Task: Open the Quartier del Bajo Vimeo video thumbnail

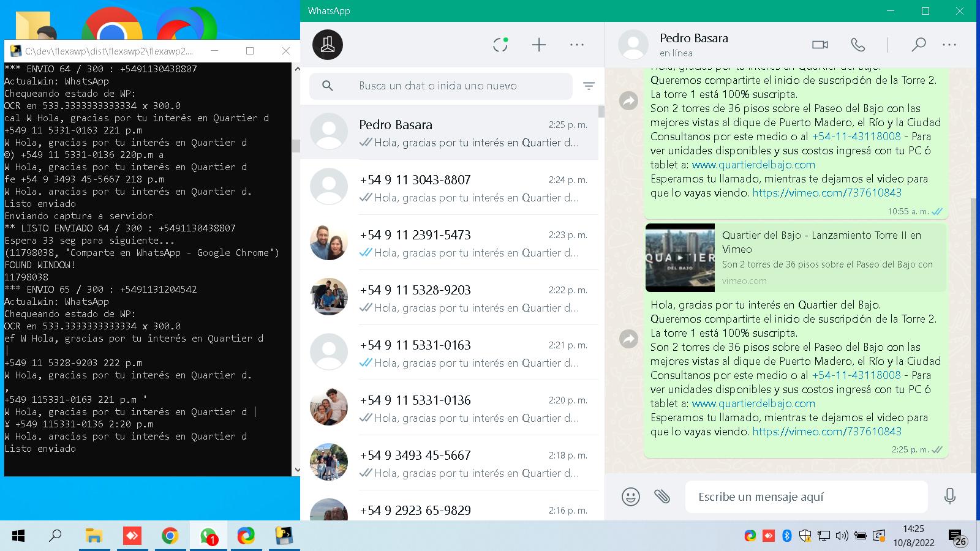Action: coord(680,258)
